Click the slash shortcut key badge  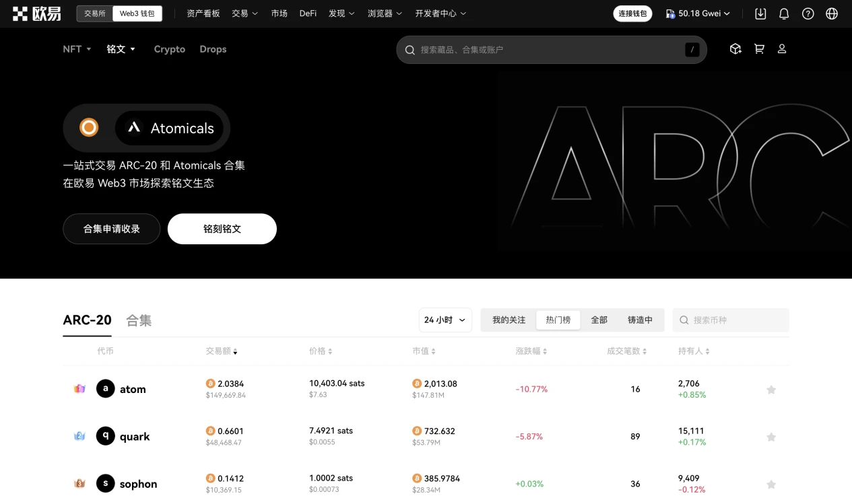point(692,50)
